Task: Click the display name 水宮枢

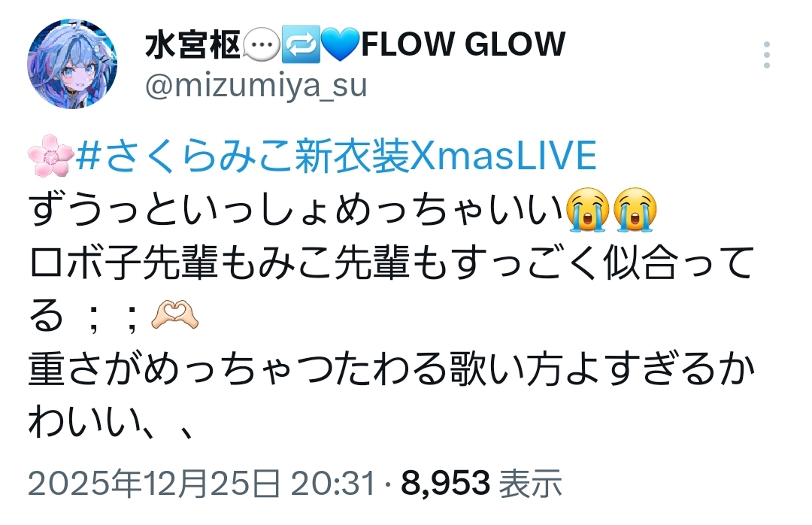Action: pos(192,44)
